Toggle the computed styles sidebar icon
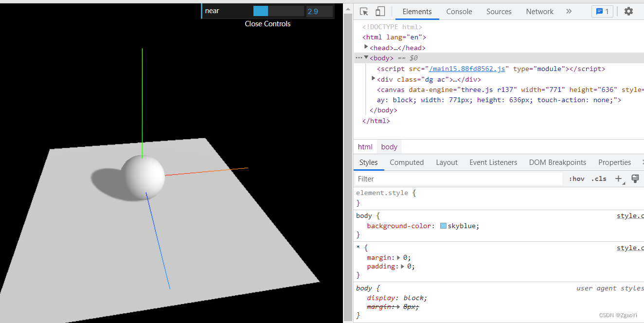The height and width of the screenshot is (323, 644). [x=635, y=179]
